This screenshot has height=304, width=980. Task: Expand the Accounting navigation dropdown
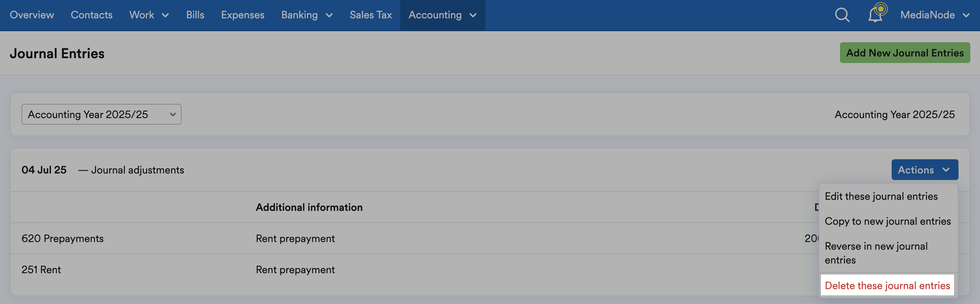[442, 15]
